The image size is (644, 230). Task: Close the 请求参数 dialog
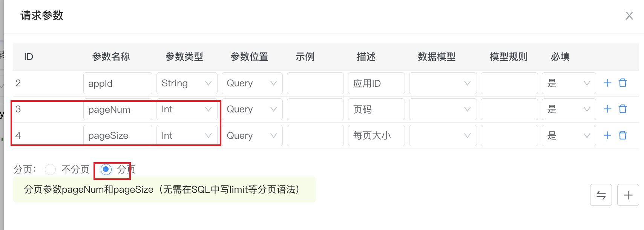(x=629, y=16)
